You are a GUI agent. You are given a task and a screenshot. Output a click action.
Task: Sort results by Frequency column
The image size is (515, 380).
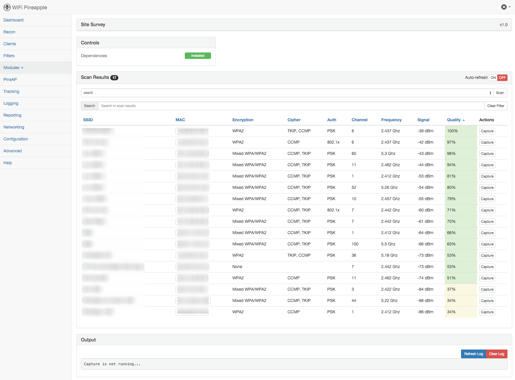click(x=391, y=120)
